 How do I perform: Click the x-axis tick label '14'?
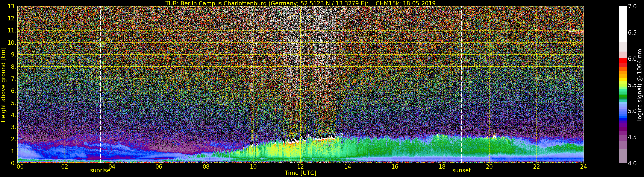coord(347,167)
